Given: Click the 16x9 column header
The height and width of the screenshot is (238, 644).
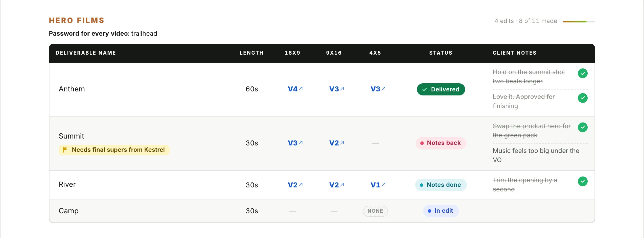Looking at the screenshot, I should (293, 53).
